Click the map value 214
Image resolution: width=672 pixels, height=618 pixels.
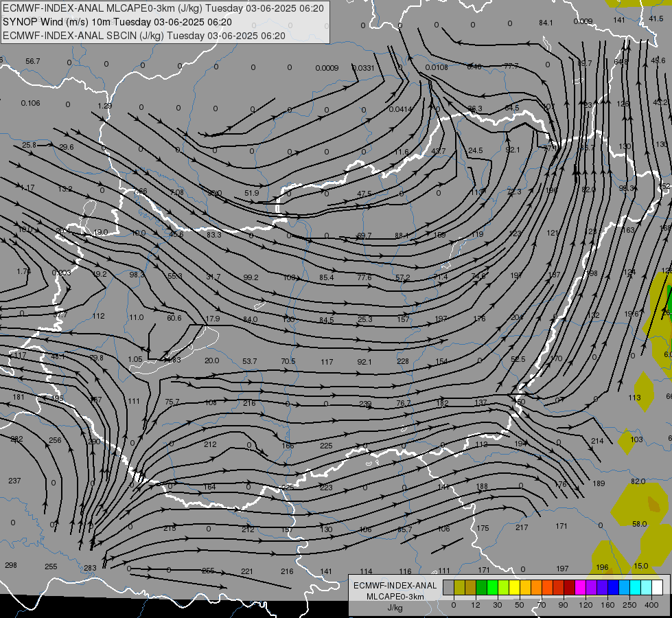(597, 440)
